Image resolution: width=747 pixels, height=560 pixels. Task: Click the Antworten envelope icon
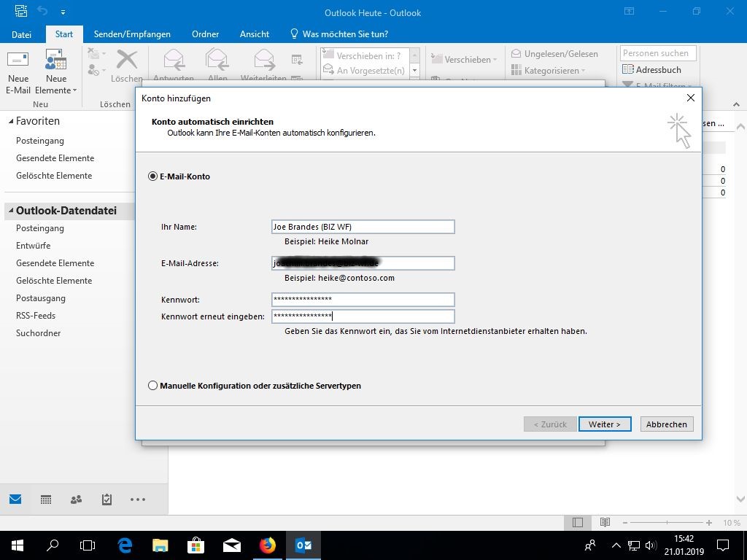[174, 61]
